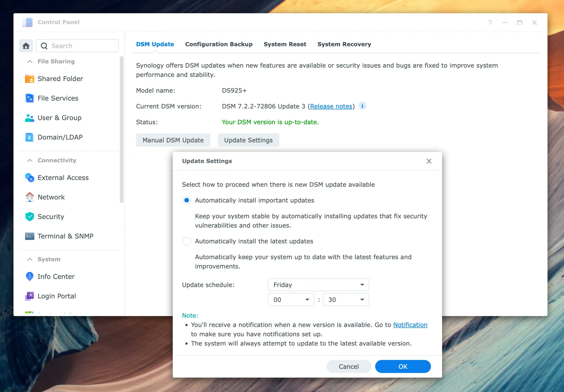Open the Friday day schedule dropdown
This screenshot has width=564, height=392.
click(x=318, y=285)
